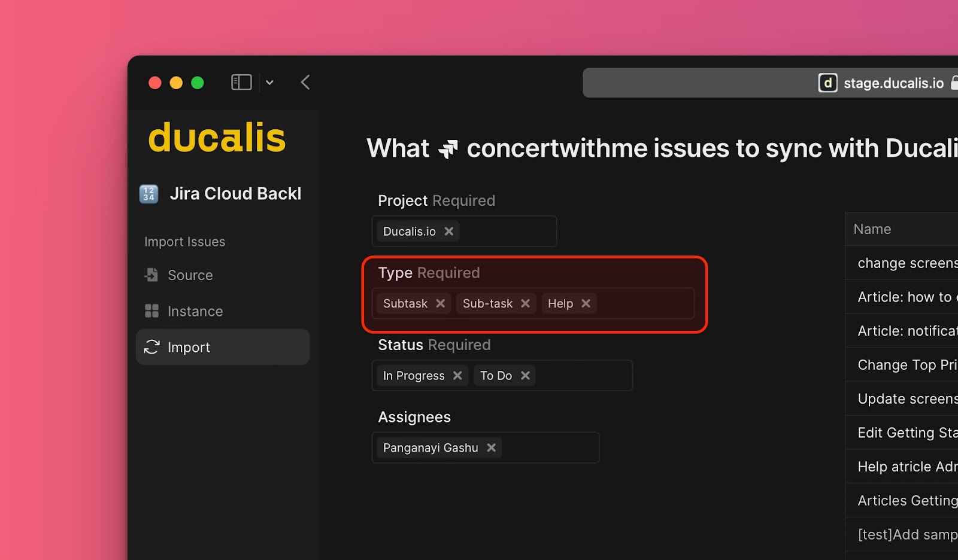The image size is (958, 560).
Task: Click the Source import icon
Action: tap(151, 275)
